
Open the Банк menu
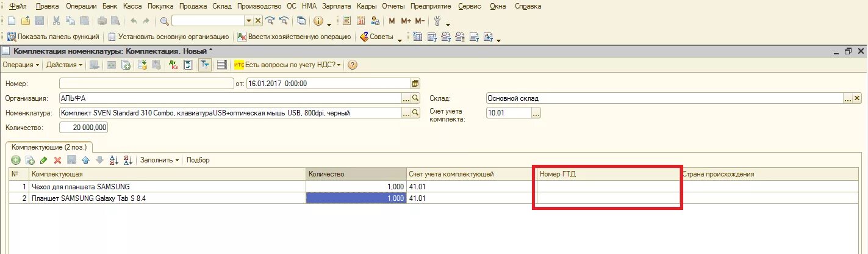(110, 6)
